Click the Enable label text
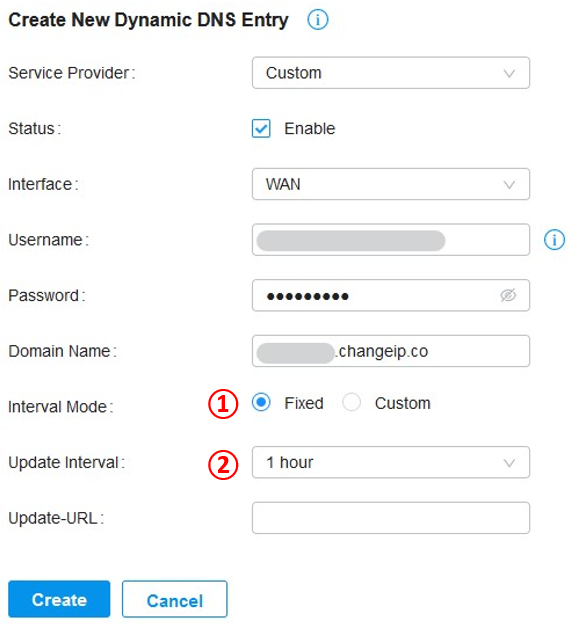This screenshot has width=570, height=625. tap(310, 129)
